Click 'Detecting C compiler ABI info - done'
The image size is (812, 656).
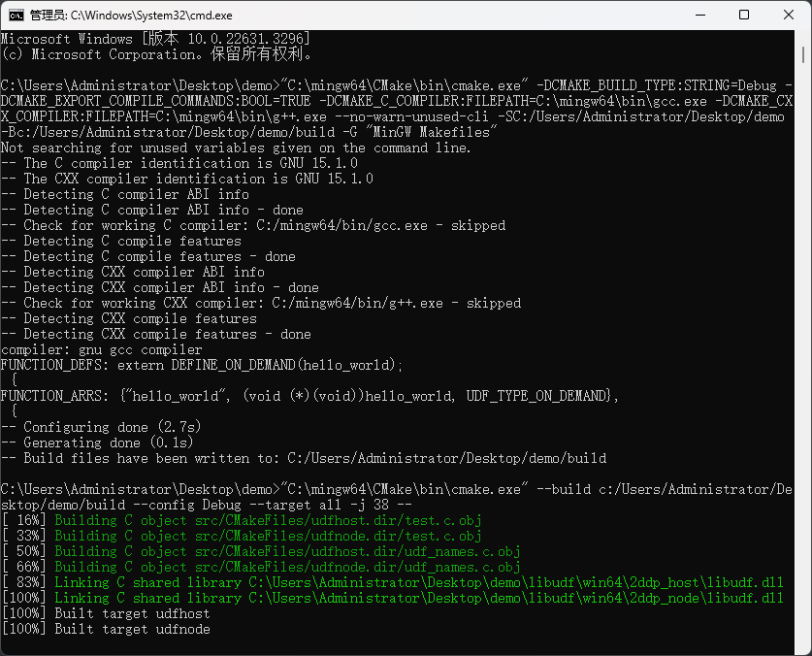tap(152, 210)
